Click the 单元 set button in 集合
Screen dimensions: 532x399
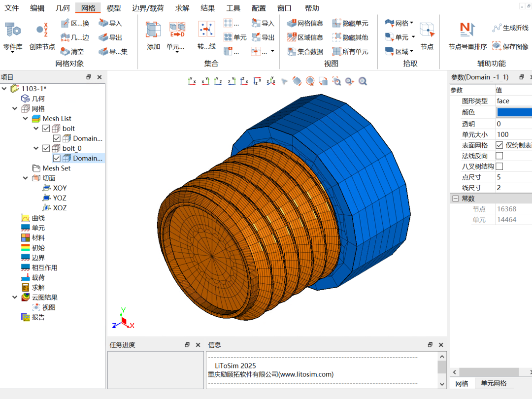235,37
